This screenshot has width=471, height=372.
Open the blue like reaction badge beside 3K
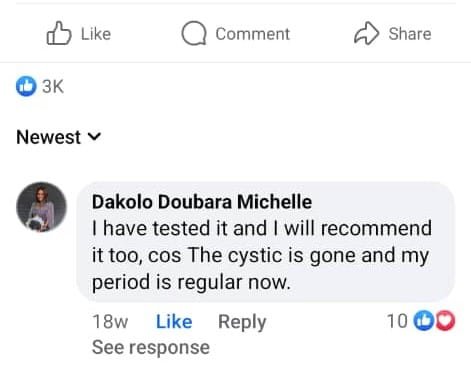[x=26, y=86]
